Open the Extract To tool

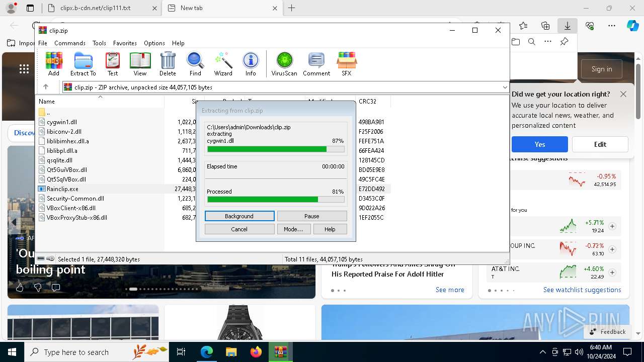[83, 64]
